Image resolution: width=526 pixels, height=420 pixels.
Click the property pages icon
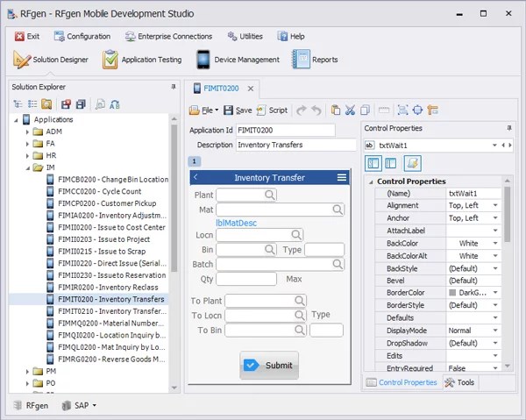pyautogui.click(x=412, y=163)
